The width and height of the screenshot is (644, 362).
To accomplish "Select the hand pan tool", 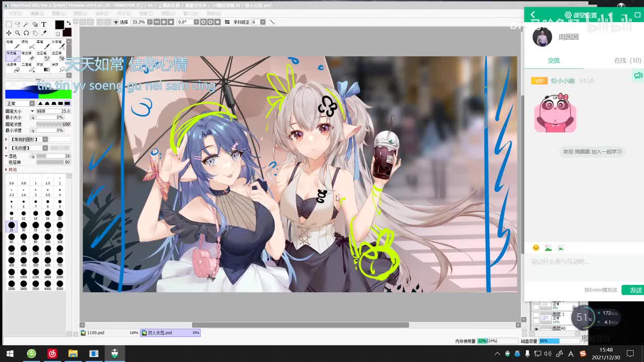I will 35,33.
